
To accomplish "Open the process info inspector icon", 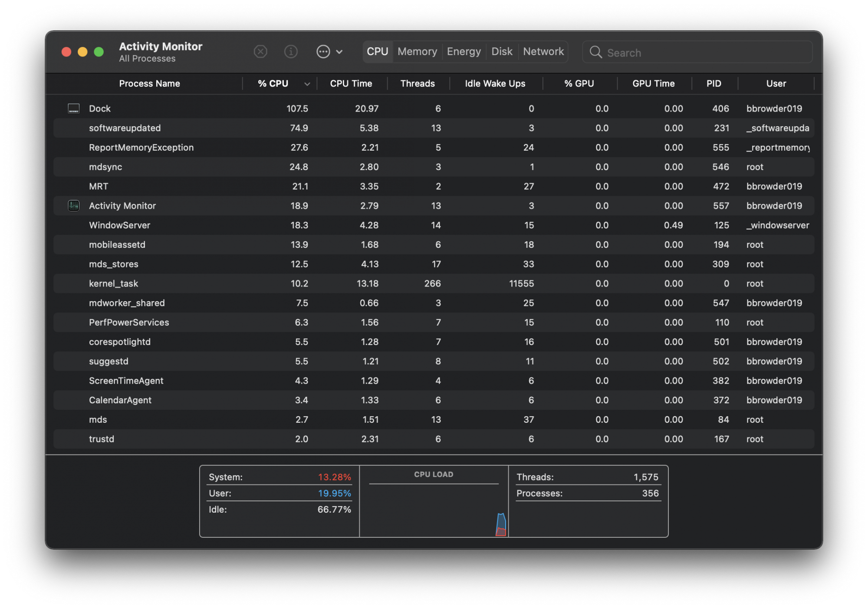I will [291, 52].
